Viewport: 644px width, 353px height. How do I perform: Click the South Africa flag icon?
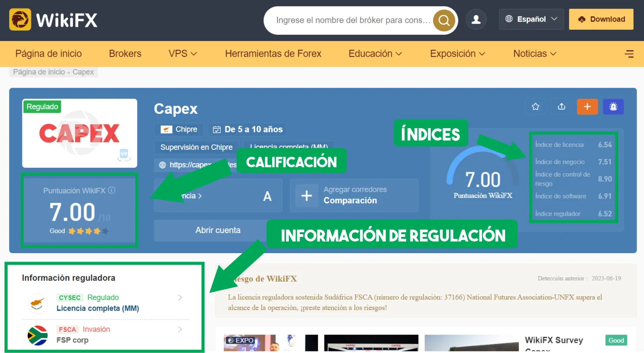pyautogui.click(x=37, y=335)
